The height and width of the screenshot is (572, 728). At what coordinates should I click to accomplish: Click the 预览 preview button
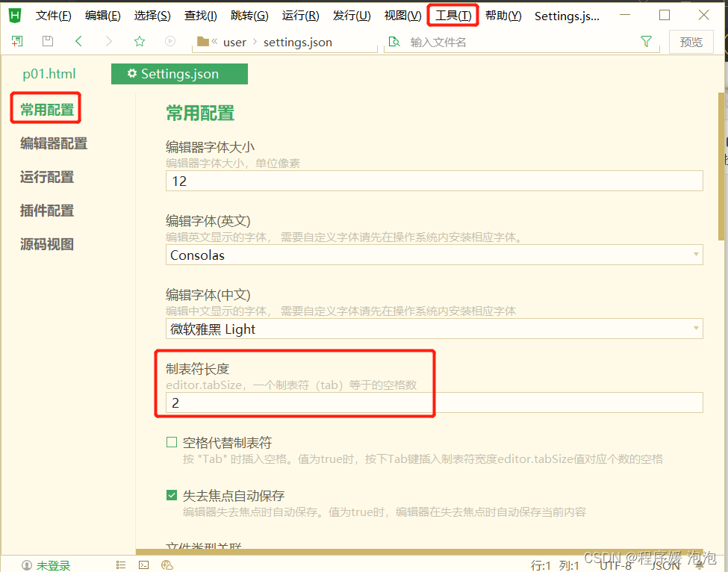(691, 43)
